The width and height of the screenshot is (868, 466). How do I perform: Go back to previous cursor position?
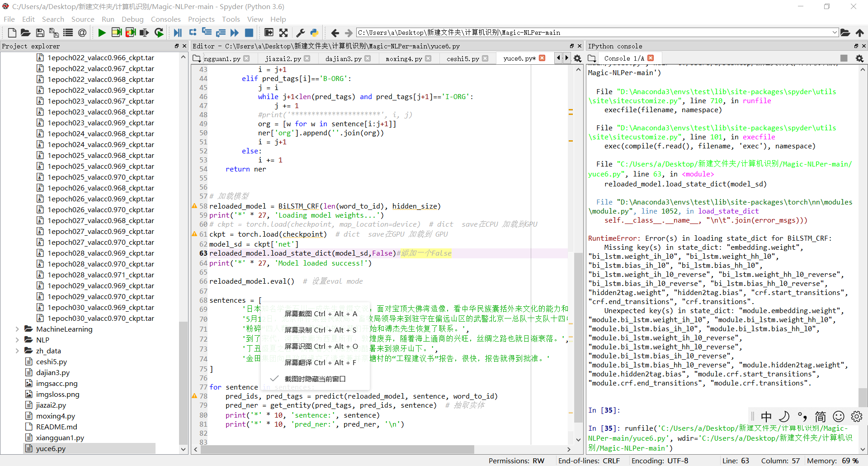pyautogui.click(x=335, y=33)
